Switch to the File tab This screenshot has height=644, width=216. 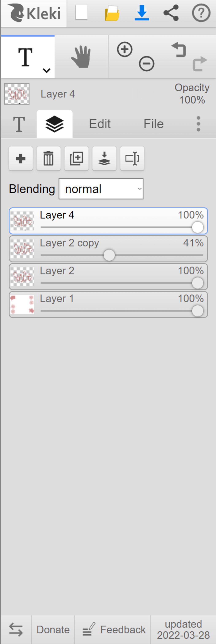coord(153,124)
